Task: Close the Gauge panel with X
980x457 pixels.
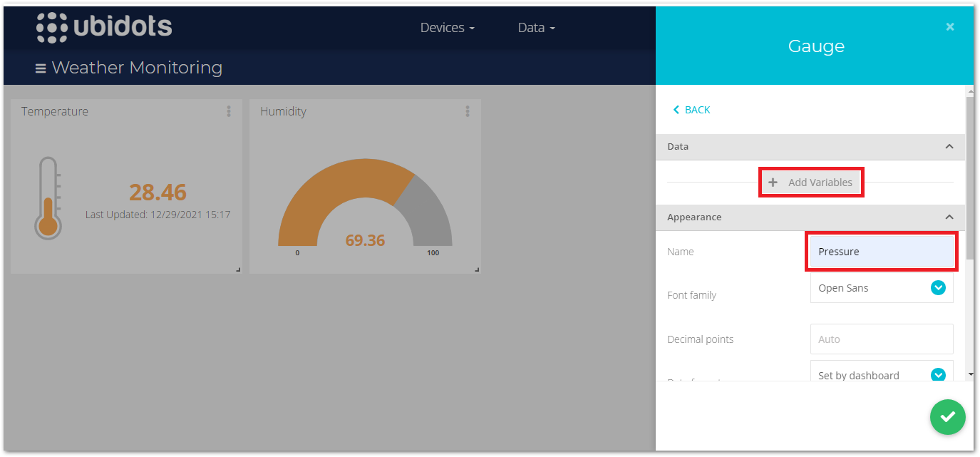Action: (x=949, y=26)
